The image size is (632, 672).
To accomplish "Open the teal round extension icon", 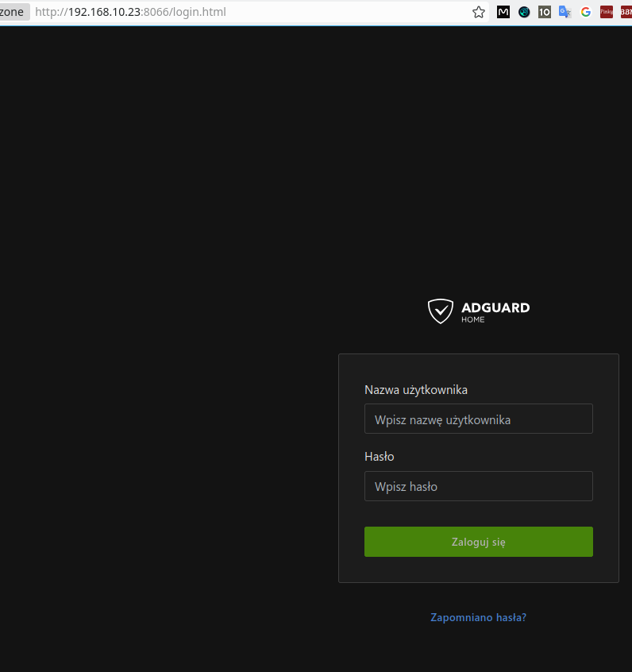I will (x=524, y=12).
